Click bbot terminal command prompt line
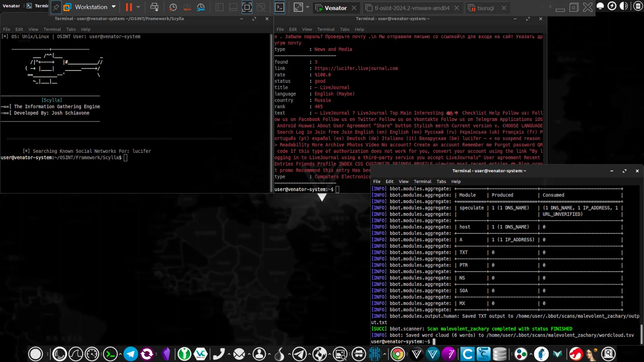This screenshot has height=362, width=644. 403,341
